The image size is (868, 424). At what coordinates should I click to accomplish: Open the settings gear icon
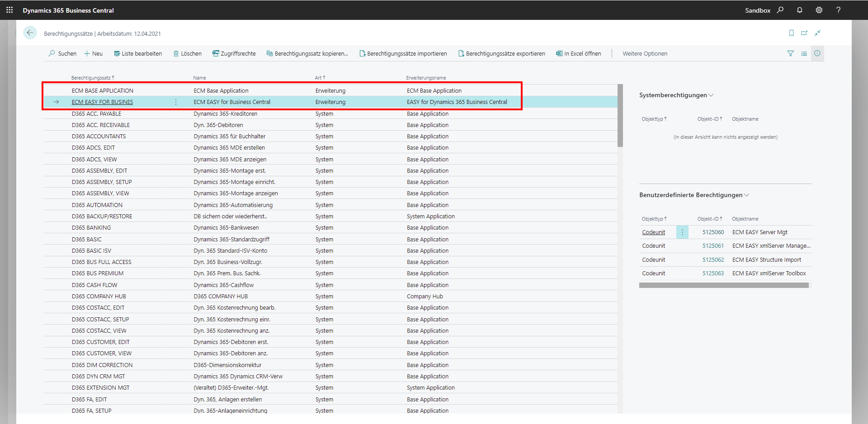(x=819, y=10)
